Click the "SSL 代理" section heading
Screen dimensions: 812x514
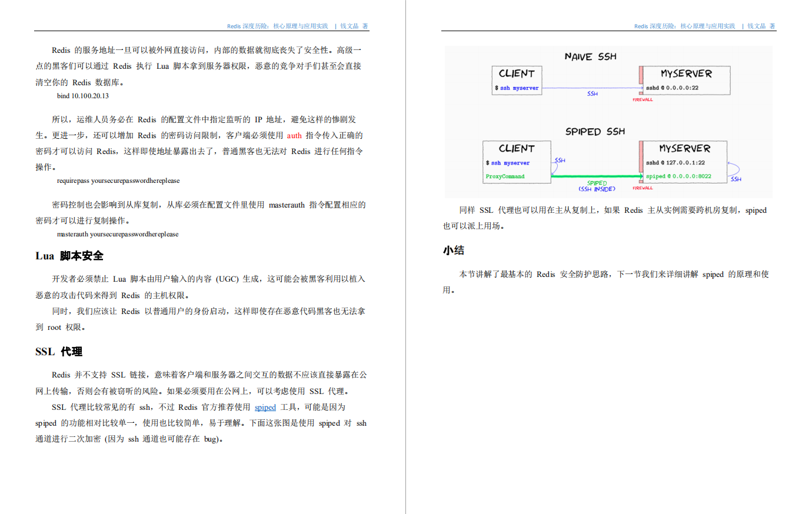pos(59,352)
